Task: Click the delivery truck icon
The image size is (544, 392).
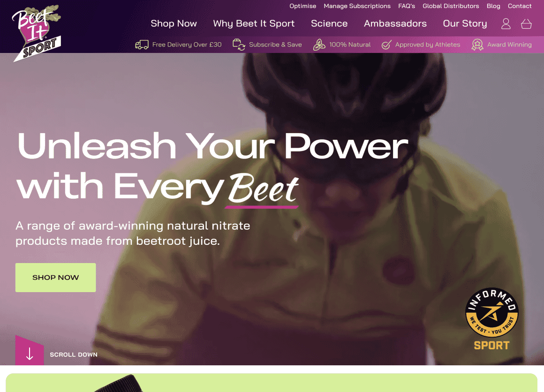Action: tap(142, 45)
